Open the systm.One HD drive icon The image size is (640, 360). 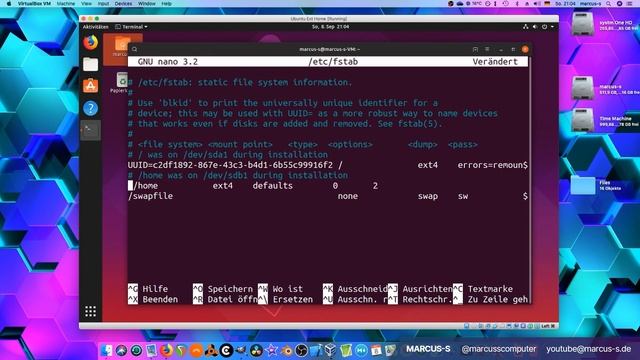point(582,24)
